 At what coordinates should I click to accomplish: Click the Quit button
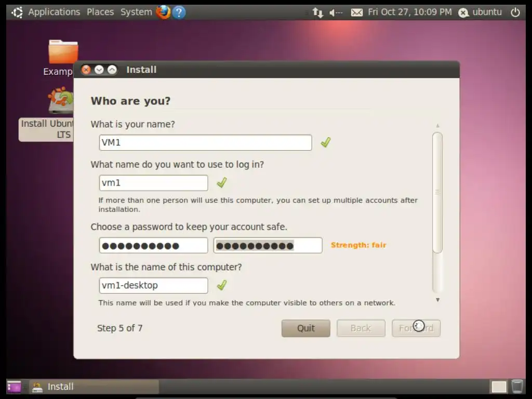click(305, 328)
